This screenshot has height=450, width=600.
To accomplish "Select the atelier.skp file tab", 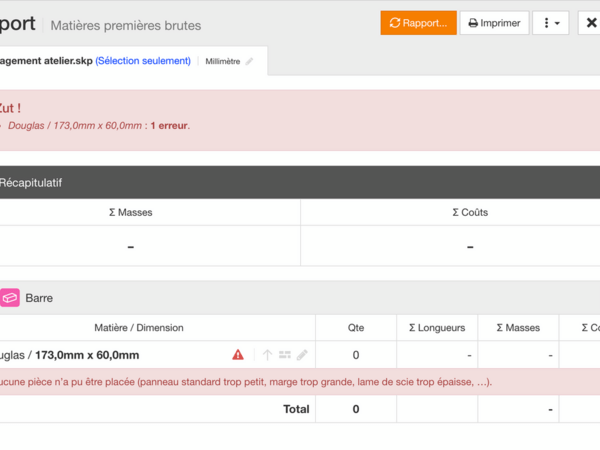I will (45, 61).
